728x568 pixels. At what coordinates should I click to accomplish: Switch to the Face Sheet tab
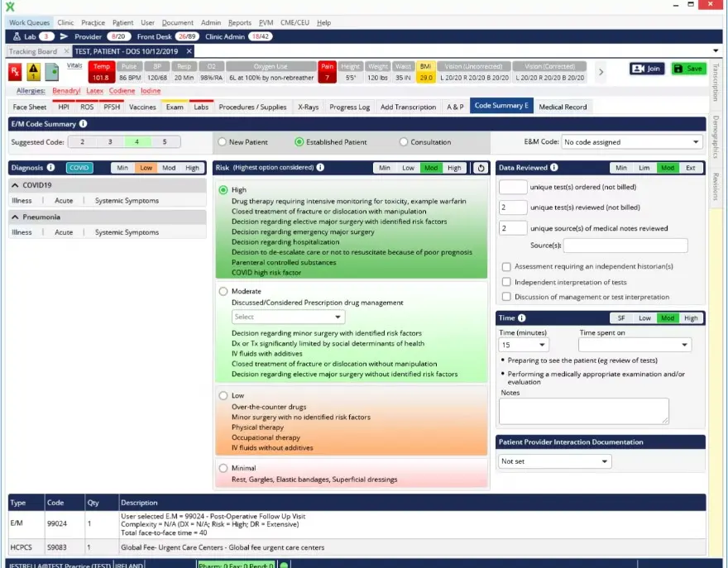pos(29,107)
